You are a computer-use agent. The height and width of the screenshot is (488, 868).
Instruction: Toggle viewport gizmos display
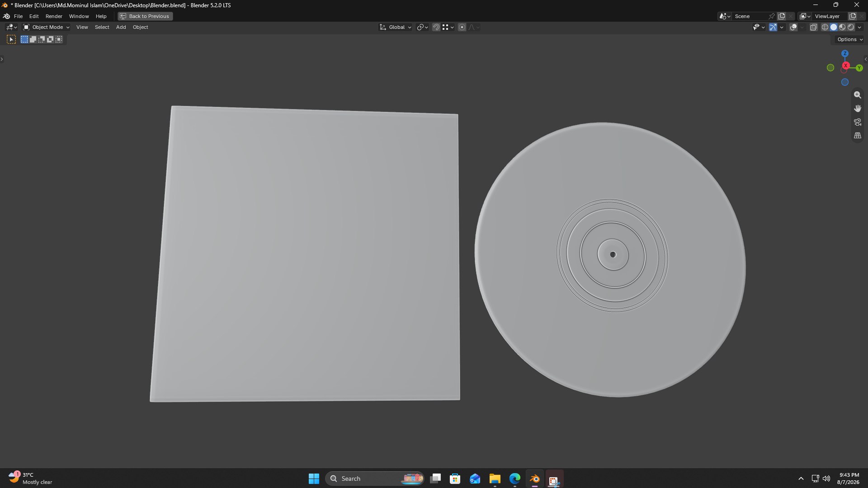773,28
